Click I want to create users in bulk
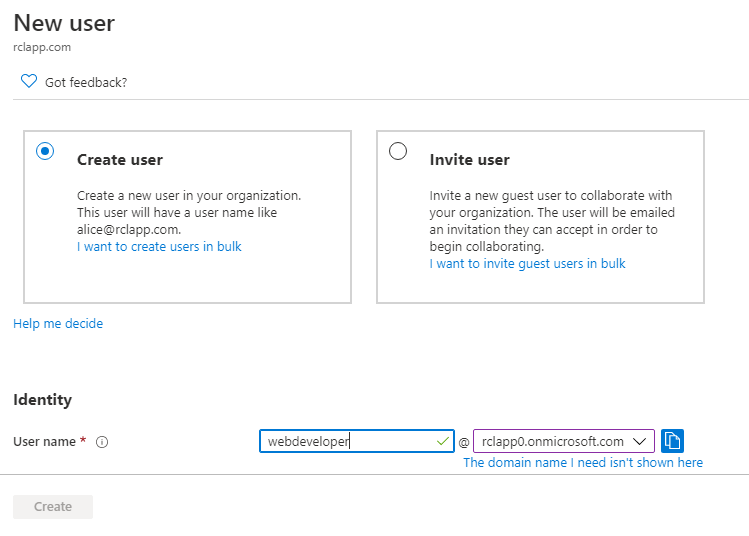Screen dimensions: 749x536 (x=159, y=247)
